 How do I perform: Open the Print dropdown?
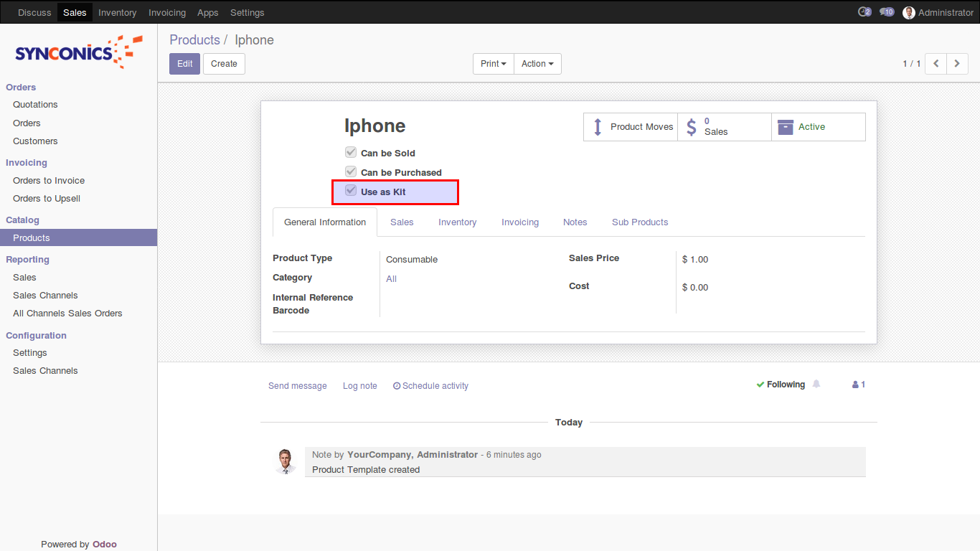tap(493, 64)
